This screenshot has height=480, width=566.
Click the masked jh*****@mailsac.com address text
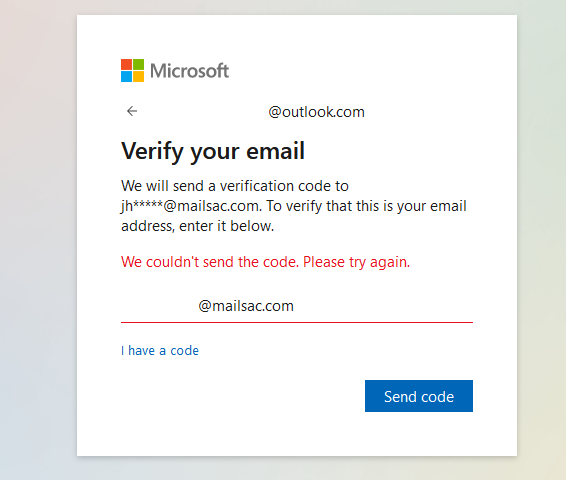click(190, 206)
